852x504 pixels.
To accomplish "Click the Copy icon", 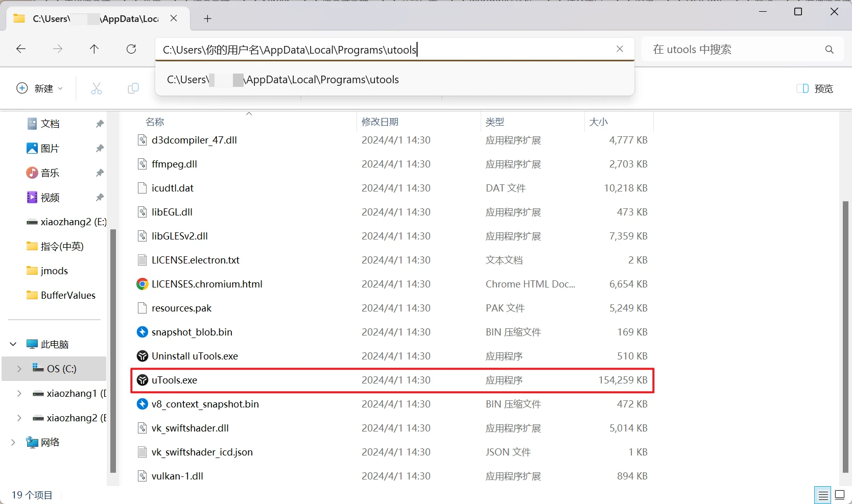I will (x=133, y=88).
